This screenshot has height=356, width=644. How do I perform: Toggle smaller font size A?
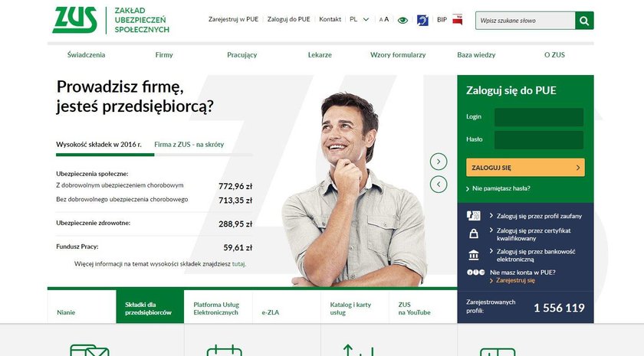381,20
